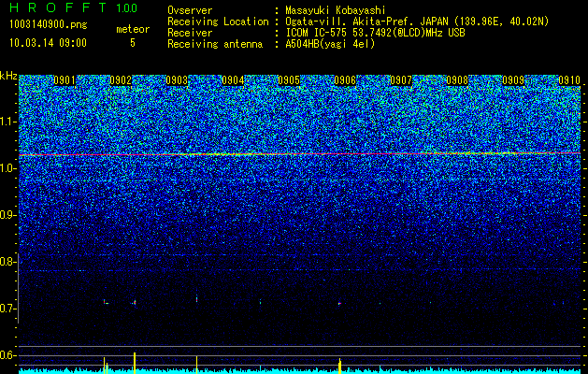588x374 pixels.
Task: Click the 0904 time marker
Action: click(233, 80)
